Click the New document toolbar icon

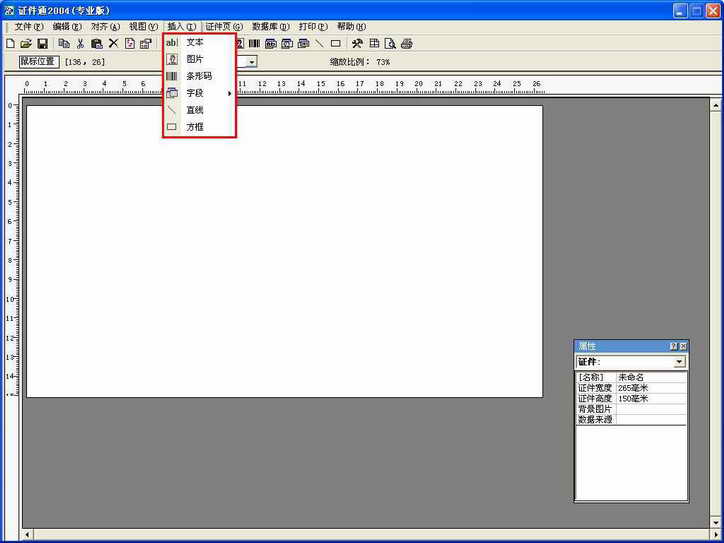[x=10, y=44]
